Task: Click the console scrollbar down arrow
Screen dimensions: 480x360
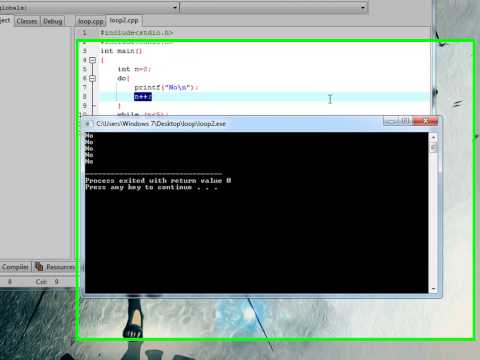Action: click(x=433, y=289)
